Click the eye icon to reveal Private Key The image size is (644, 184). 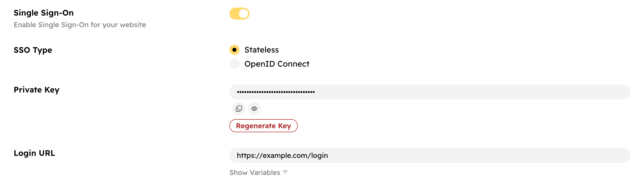[x=254, y=109]
